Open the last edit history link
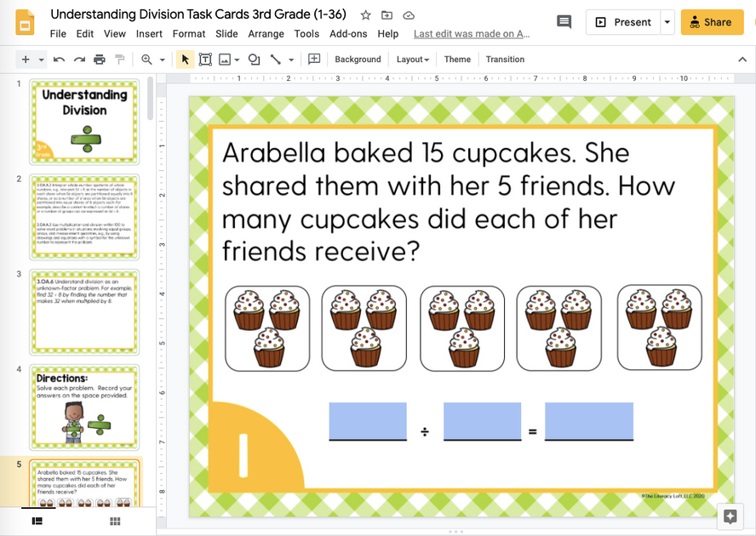Screen dimensions: 756x536 pos(472,34)
